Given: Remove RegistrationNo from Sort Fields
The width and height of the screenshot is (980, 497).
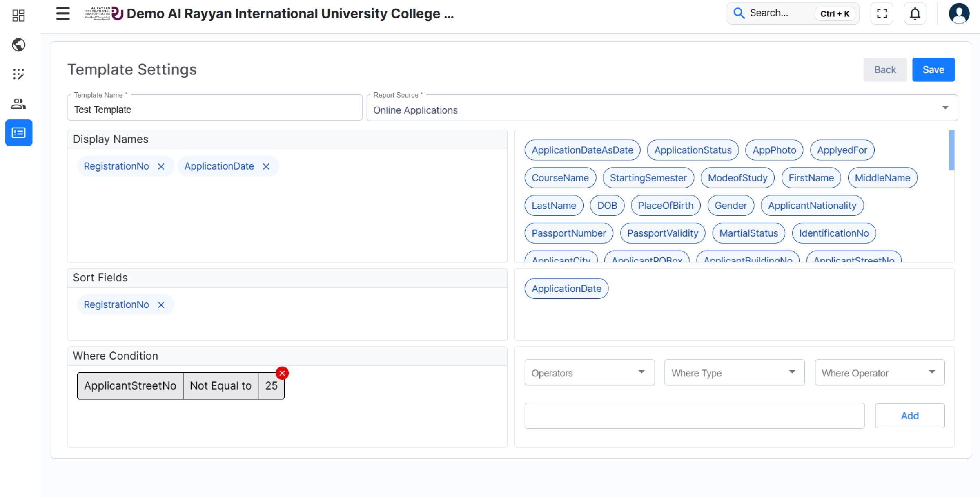Looking at the screenshot, I should pos(161,305).
